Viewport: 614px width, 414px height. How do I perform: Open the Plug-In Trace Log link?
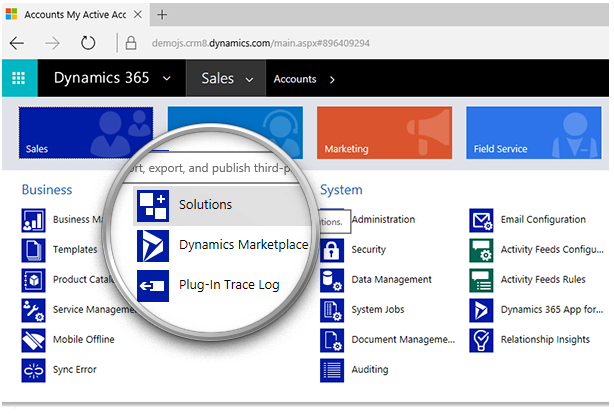click(x=229, y=285)
